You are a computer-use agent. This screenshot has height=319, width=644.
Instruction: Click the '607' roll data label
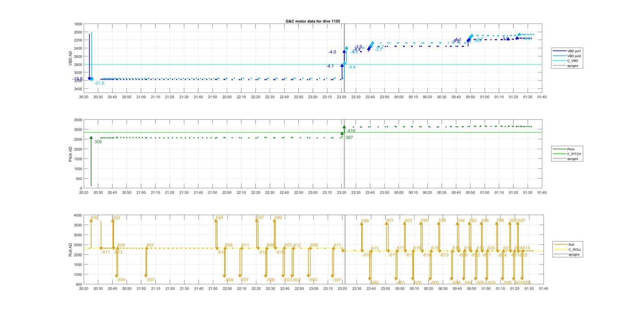coord(150,245)
